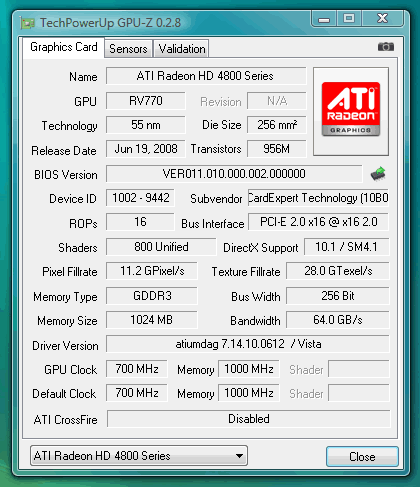
Task: Click the Texture Fillrate value 28.0 GTexel/s
Action: [338, 271]
